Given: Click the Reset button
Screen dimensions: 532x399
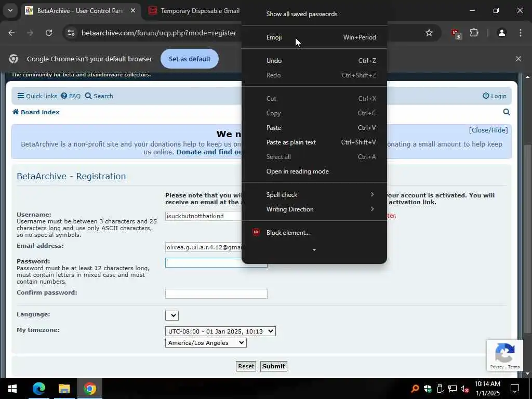Looking at the screenshot, I should coord(246,366).
